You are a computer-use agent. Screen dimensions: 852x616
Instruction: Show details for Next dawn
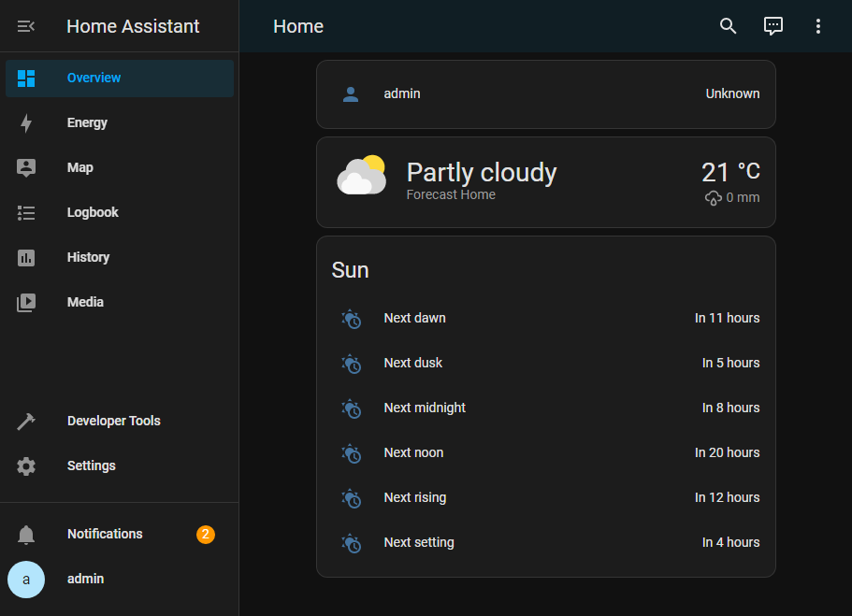click(545, 319)
